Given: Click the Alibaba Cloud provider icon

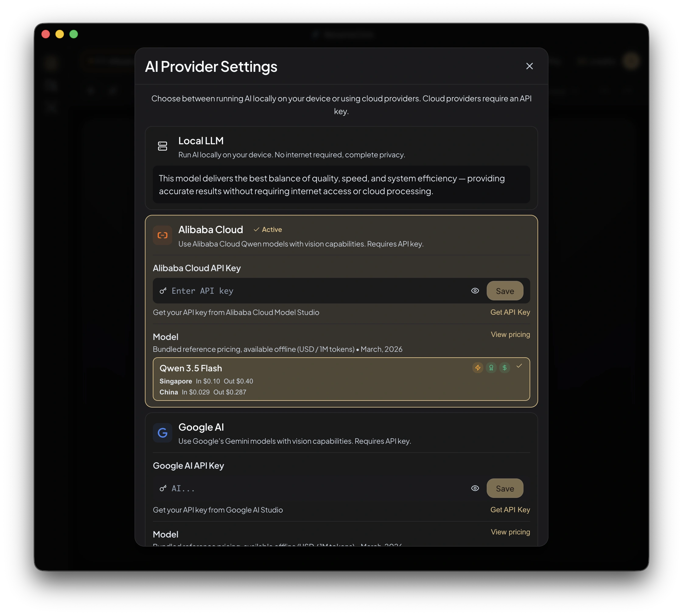Looking at the screenshot, I should 163,235.
